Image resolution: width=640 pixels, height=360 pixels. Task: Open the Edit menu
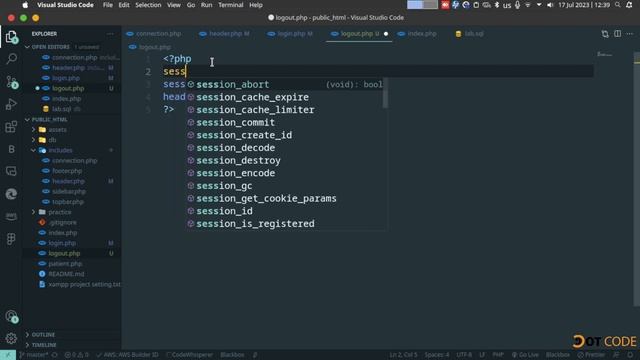124,5
